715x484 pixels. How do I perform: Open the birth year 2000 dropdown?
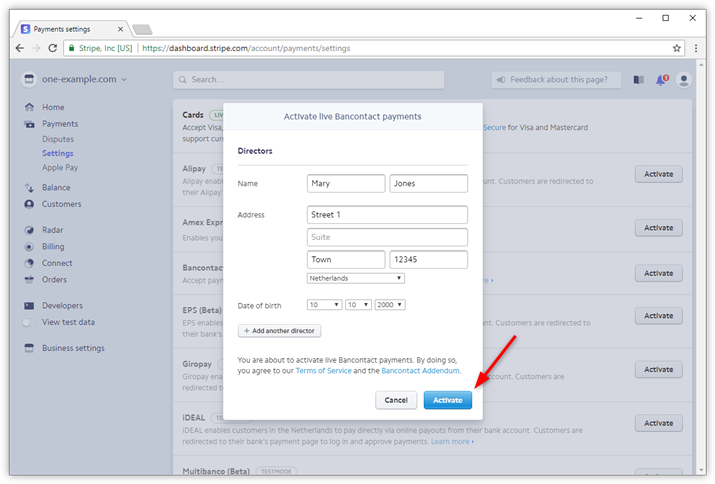(x=390, y=305)
